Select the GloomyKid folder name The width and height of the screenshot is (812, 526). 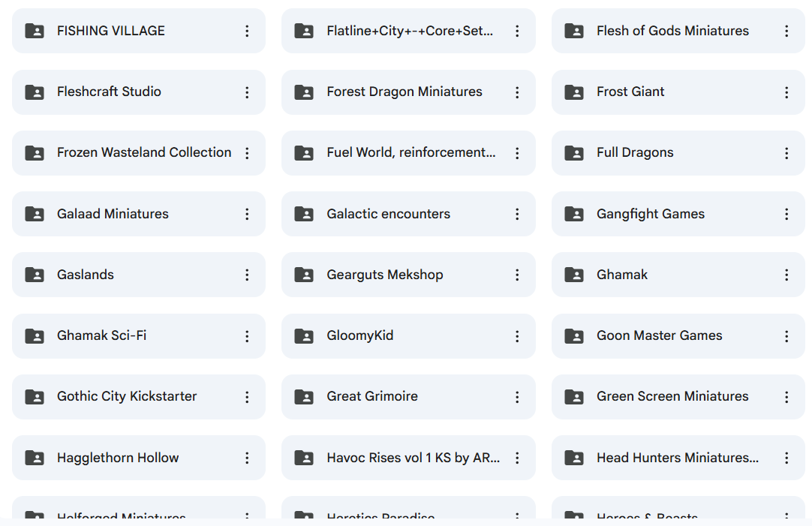360,336
